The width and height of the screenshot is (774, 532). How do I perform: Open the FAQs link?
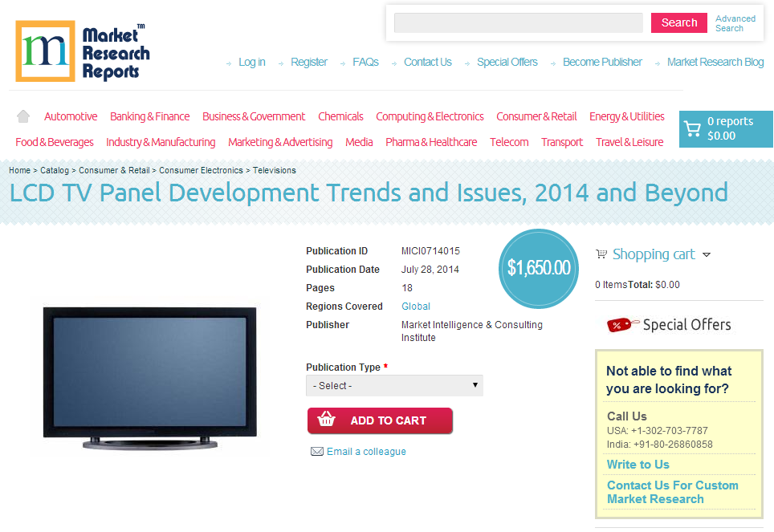[x=365, y=62]
